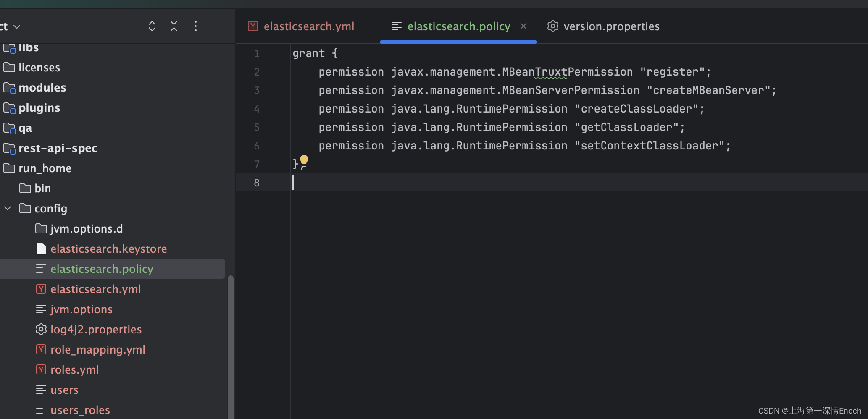
Task: Click the "setContextClassLoader" string in line 6
Action: click(649, 146)
